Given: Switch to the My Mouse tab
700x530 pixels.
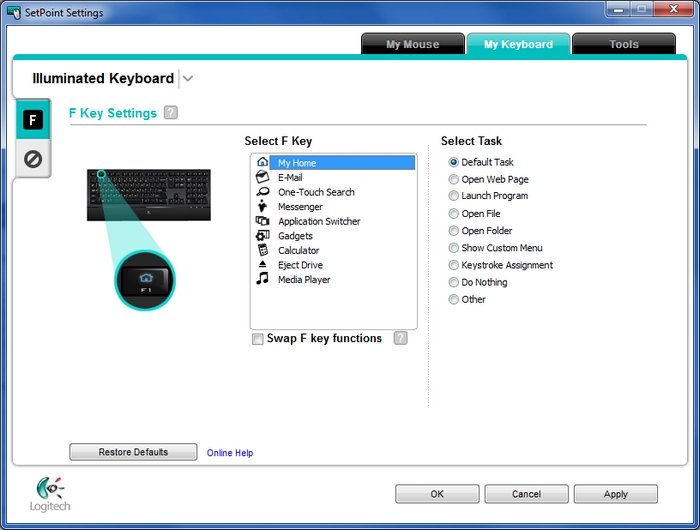Looking at the screenshot, I should point(412,44).
